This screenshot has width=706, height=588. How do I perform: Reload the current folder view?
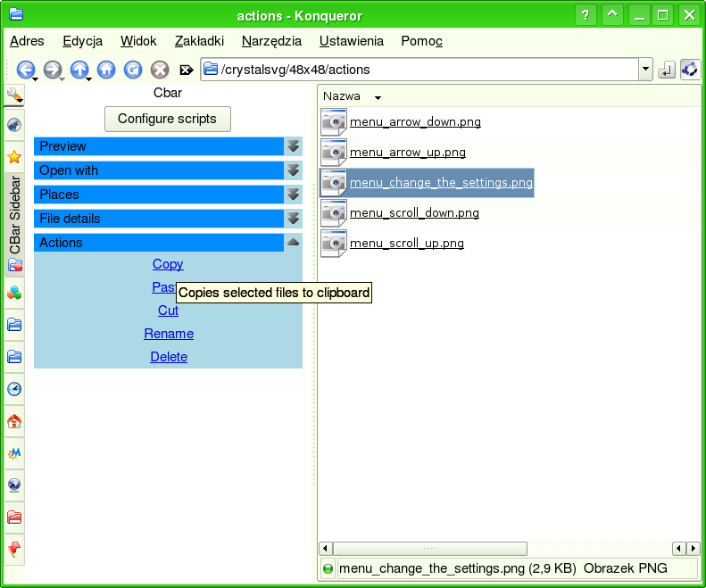[133, 70]
